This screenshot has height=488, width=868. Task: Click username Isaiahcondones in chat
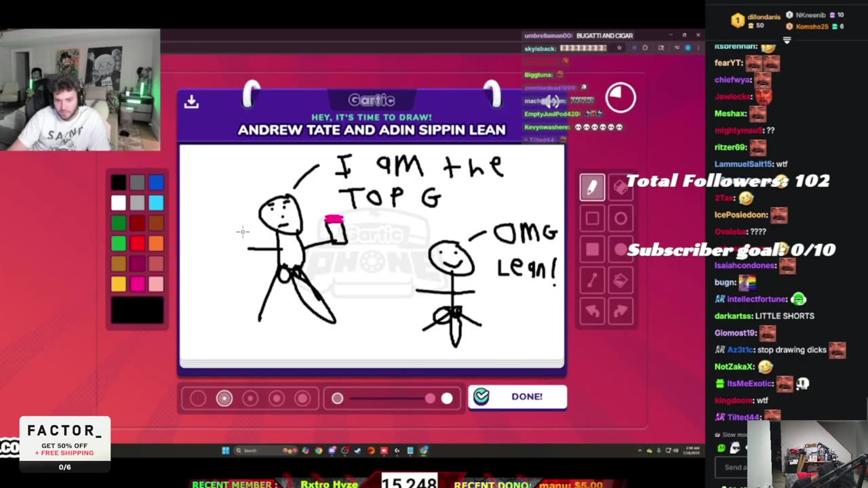(x=746, y=266)
